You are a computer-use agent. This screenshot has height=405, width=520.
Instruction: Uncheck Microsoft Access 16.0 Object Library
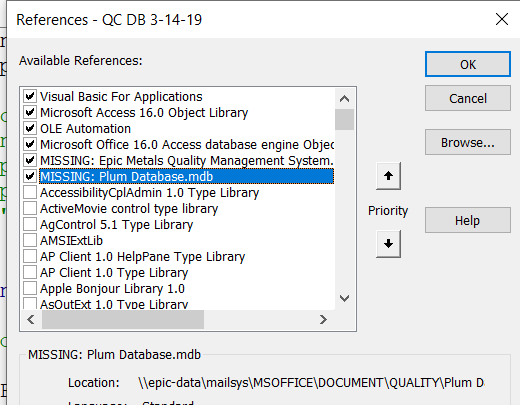click(x=30, y=112)
